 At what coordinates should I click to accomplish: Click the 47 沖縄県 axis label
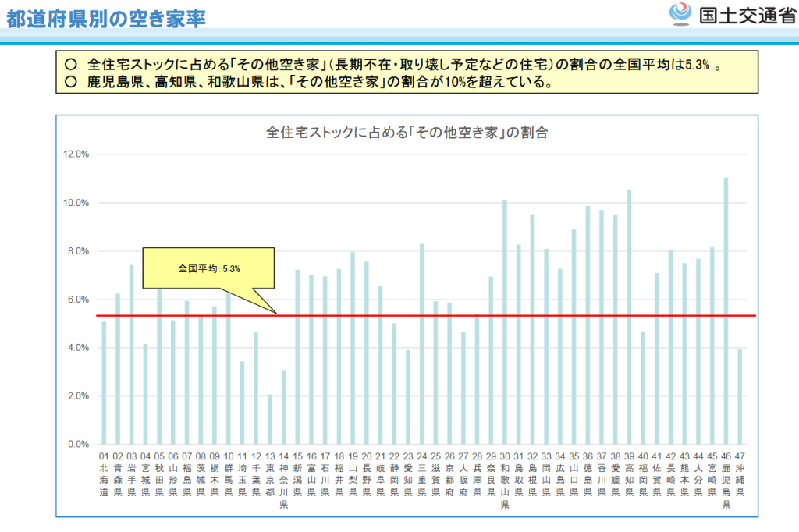pyautogui.click(x=740, y=474)
